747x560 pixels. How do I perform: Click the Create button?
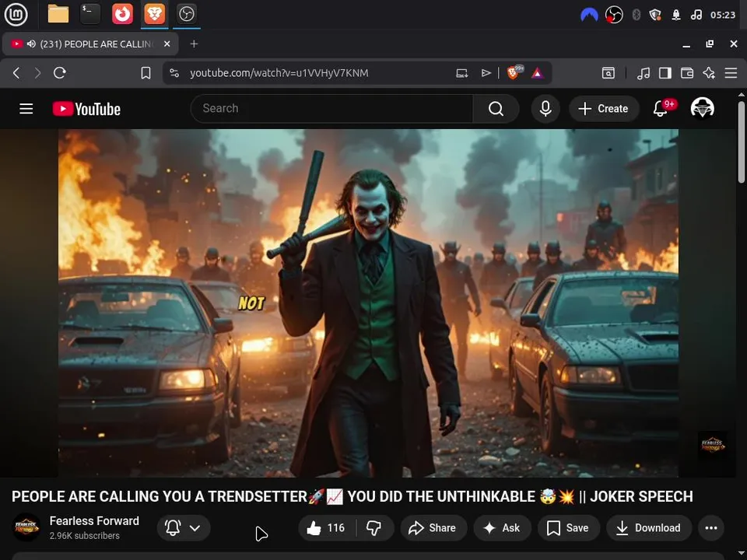pyautogui.click(x=603, y=109)
